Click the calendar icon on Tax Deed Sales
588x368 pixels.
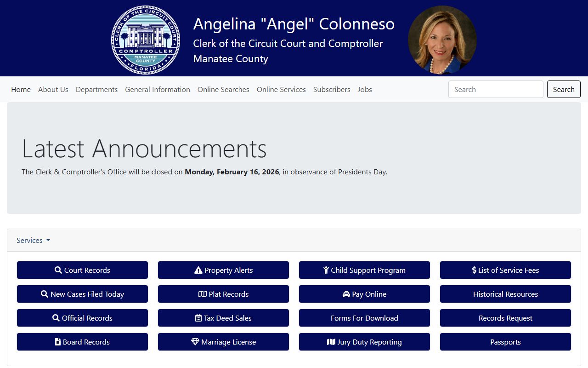coord(198,318)
